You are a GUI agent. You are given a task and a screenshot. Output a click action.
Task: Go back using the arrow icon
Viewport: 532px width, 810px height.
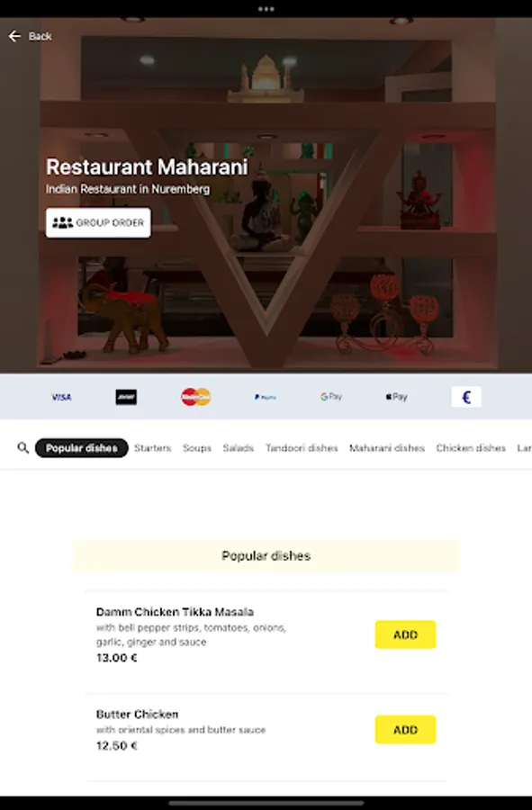coord(14,36)
